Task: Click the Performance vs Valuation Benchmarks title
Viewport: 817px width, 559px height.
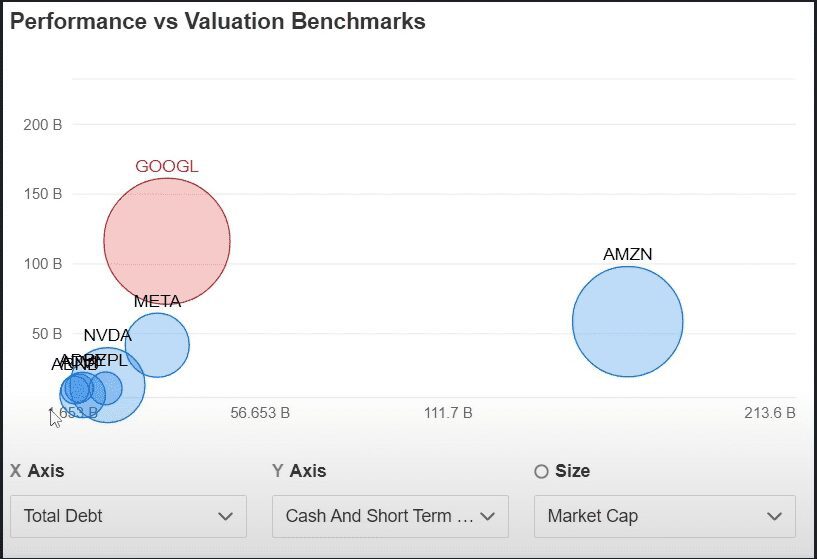Action: (217, 21)
